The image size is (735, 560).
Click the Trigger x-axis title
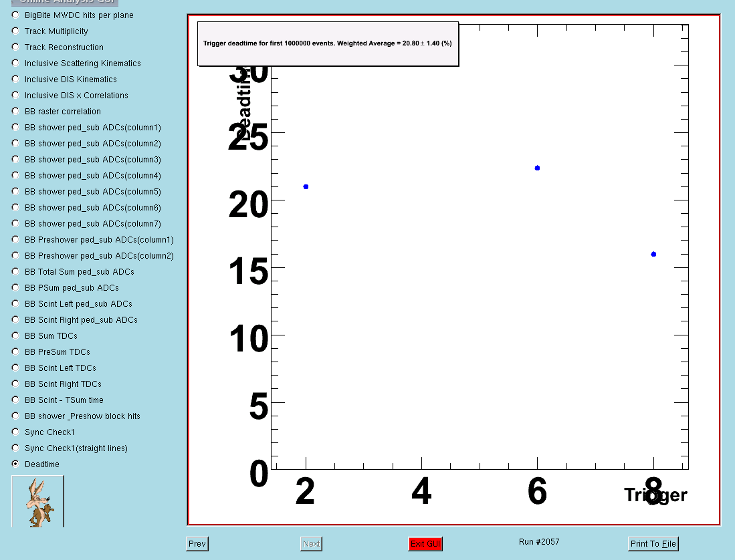(655, 495)
